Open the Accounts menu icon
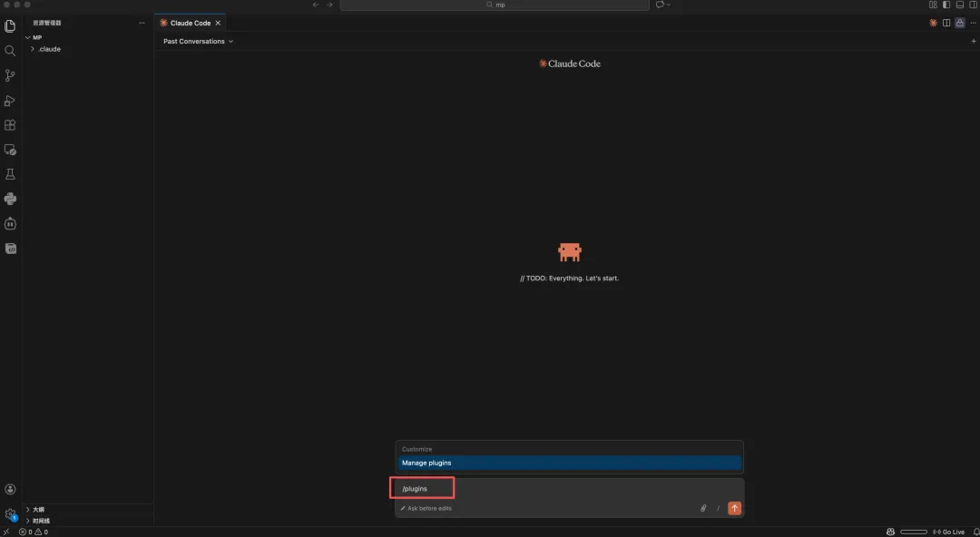This screenshot has width=980, height=537. tap(10, 490)
